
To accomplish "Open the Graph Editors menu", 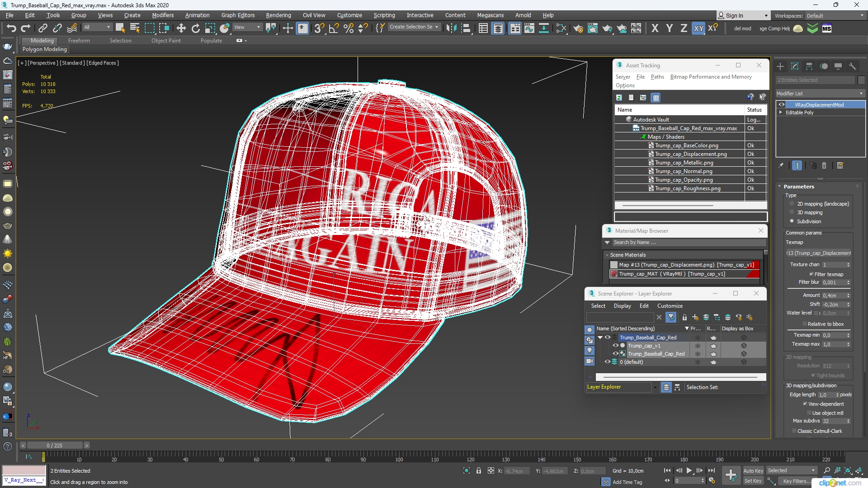I will tap(238, 15).
